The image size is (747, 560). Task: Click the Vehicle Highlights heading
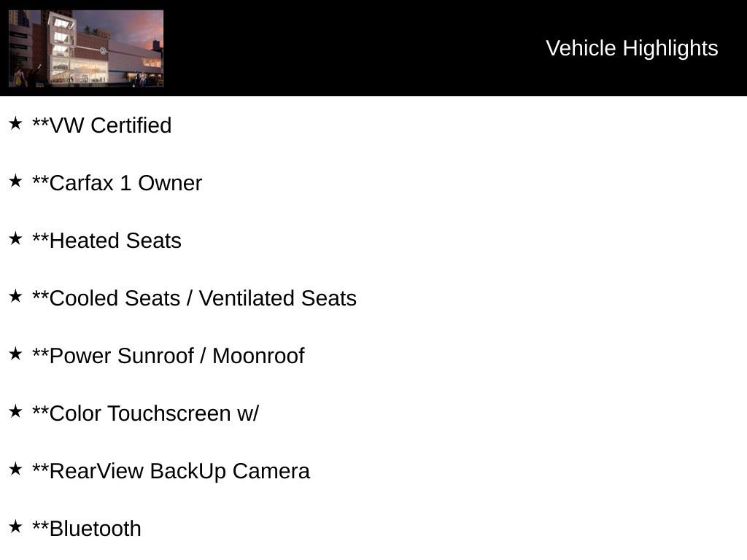coord(632,48)
